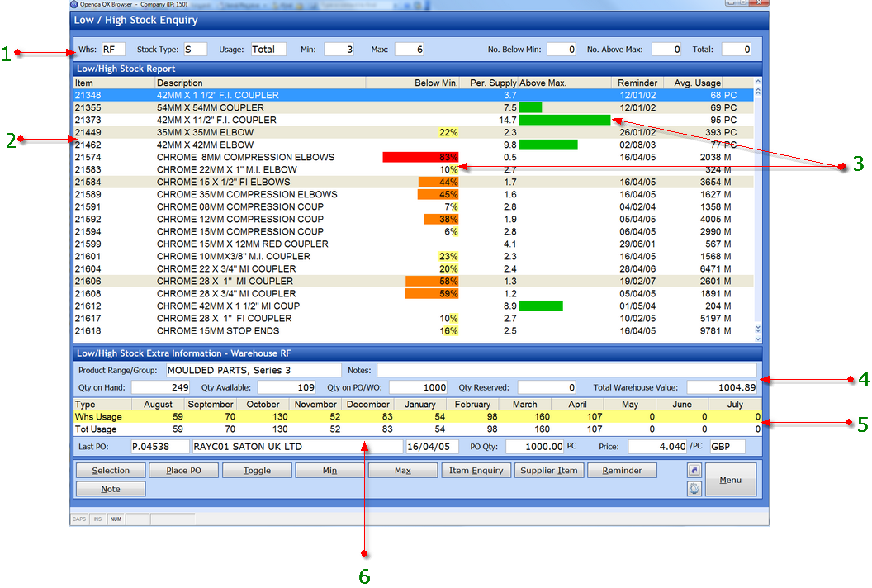
Task: Open Supplier Item
Action: click(549, 471)
